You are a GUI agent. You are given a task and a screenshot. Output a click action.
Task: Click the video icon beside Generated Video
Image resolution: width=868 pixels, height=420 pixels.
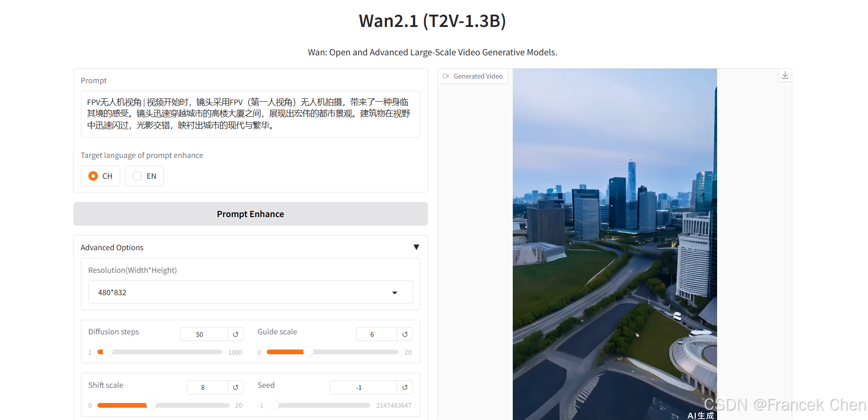(x=446, y=76)
